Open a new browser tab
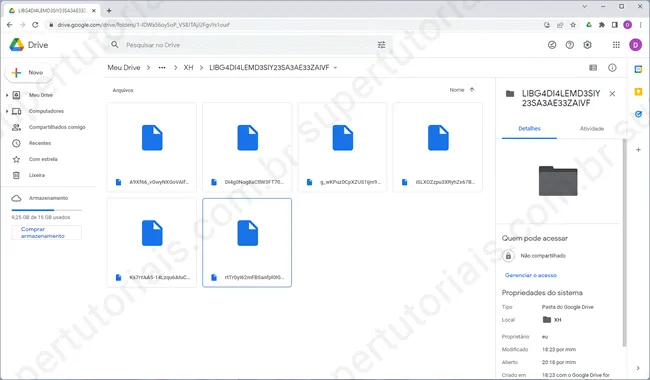Image resolution: width=650 pixels, height=380 pixels. pyautogui.click(x=109, y=10)
